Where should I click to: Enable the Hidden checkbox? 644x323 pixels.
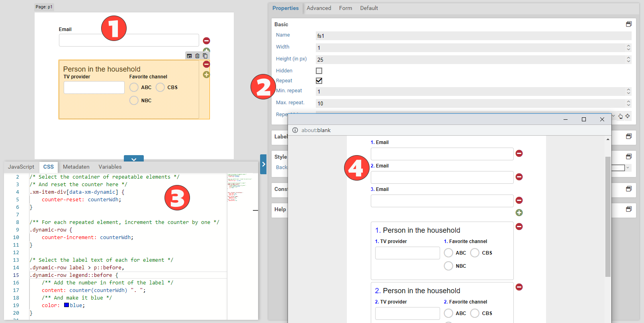319,71
